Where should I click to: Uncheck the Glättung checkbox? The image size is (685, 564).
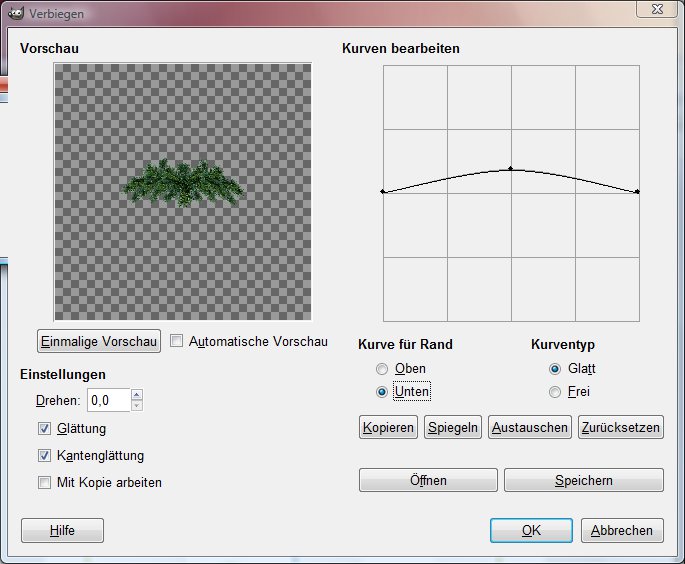click(44, 429)
